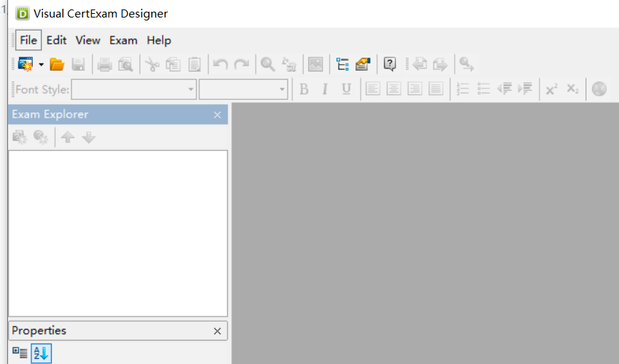Toggle Bold formatting
The image size is (619, 364).
pos(304,89)
